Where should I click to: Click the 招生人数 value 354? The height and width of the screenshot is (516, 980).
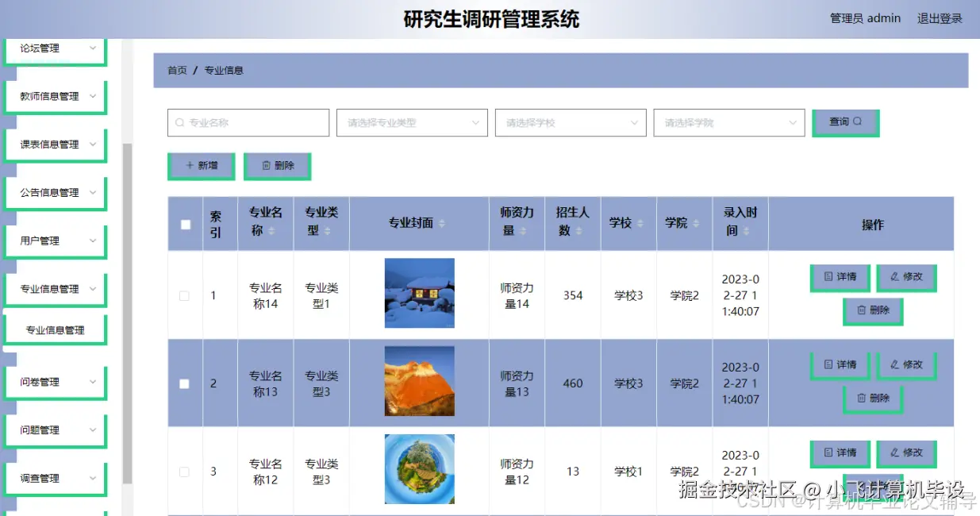click(573, 295)
